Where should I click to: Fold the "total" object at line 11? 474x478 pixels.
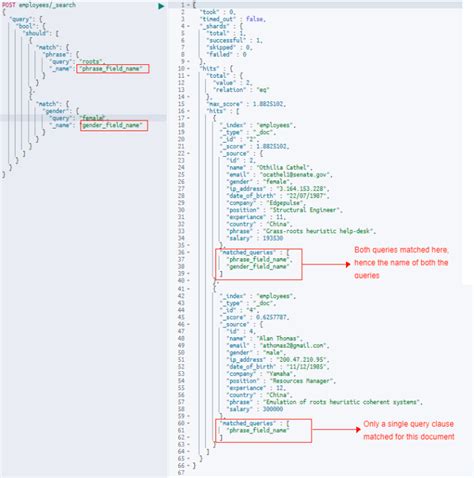pyautogui.click(x=188, y=76)
